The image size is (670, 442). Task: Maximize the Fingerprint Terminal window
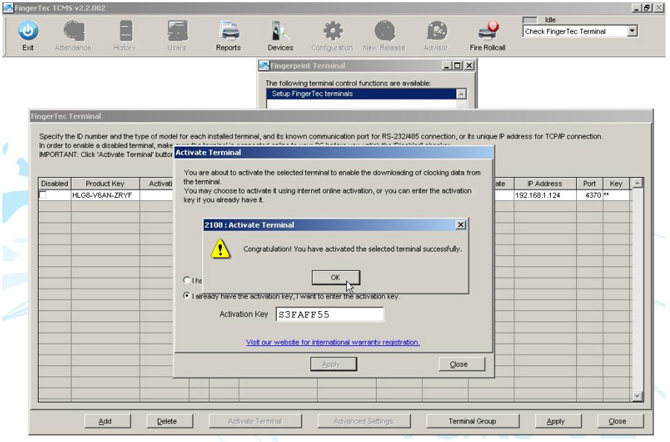(458, 65)
